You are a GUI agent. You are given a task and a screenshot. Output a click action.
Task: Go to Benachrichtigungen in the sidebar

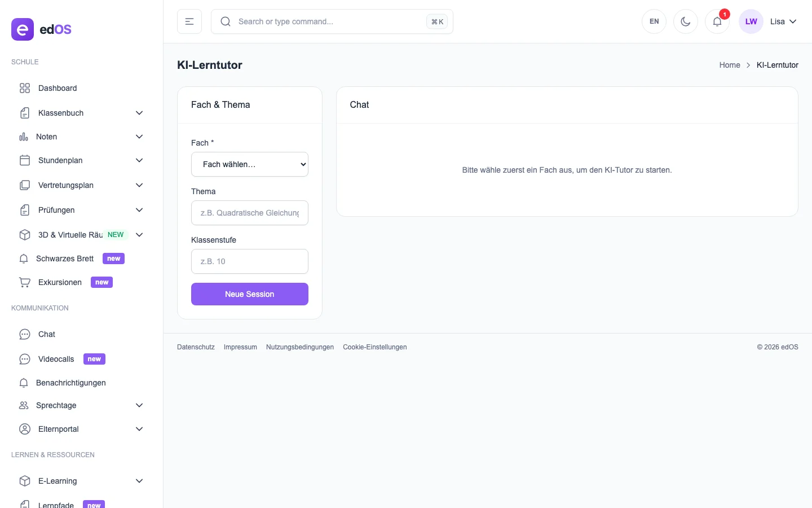tap(71, 383)
